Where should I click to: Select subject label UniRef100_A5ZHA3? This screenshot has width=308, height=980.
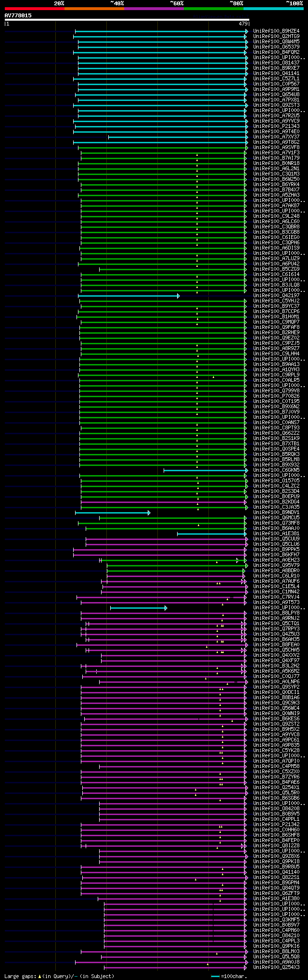pos(276,195)
